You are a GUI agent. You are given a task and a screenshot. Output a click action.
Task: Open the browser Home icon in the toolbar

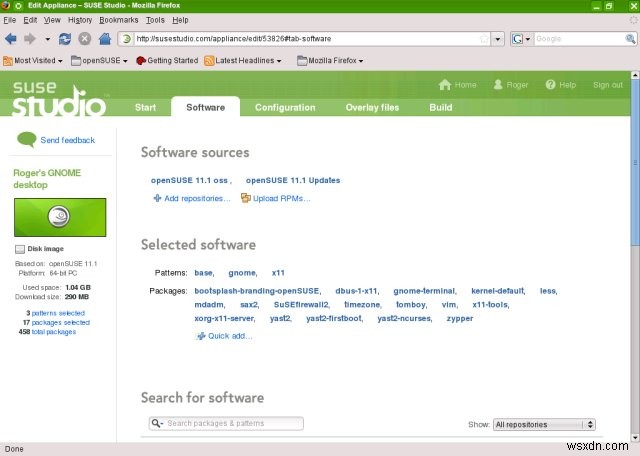coord(105,39)
